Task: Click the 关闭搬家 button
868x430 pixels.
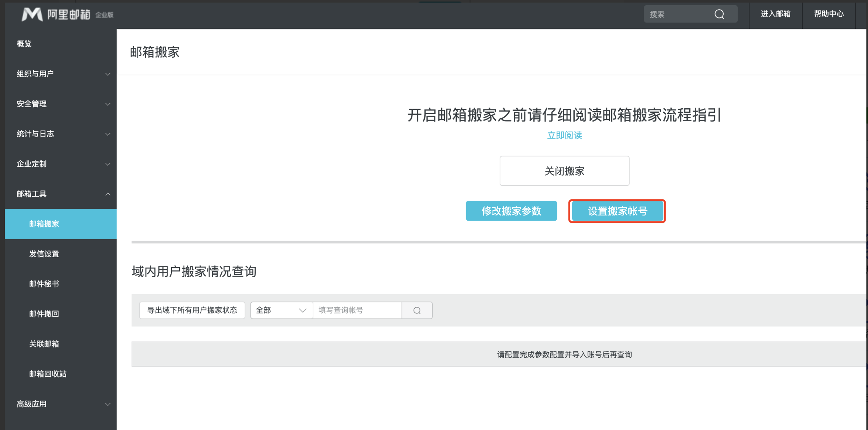Action: pyautogui.click(x=564, y=171)
